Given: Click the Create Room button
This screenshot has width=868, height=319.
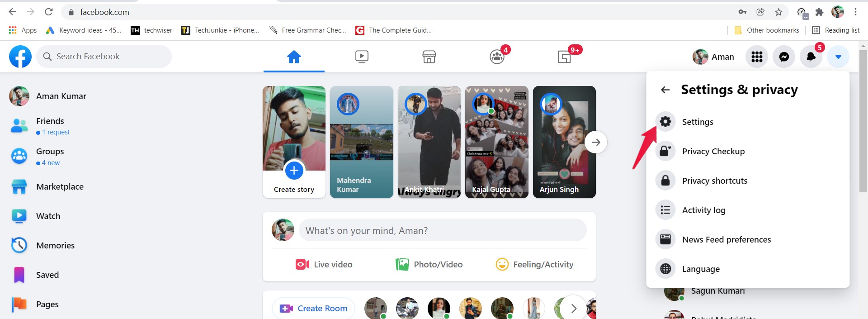Looking at the screenshot, I should click(x=313, y=309).
